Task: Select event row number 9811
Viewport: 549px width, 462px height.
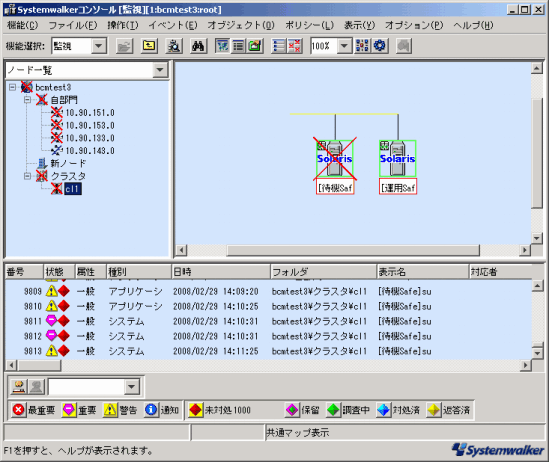Action: coord(268,321)
